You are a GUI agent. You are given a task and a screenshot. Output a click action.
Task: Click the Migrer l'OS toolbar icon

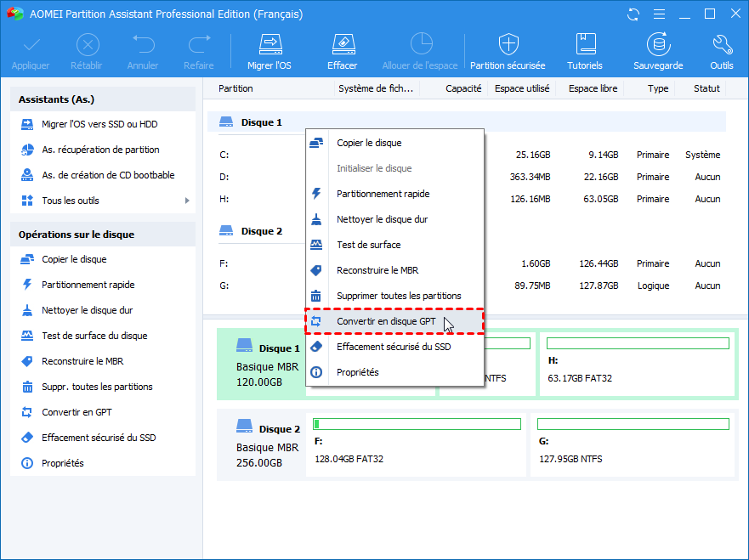click(x=269, y=44)
